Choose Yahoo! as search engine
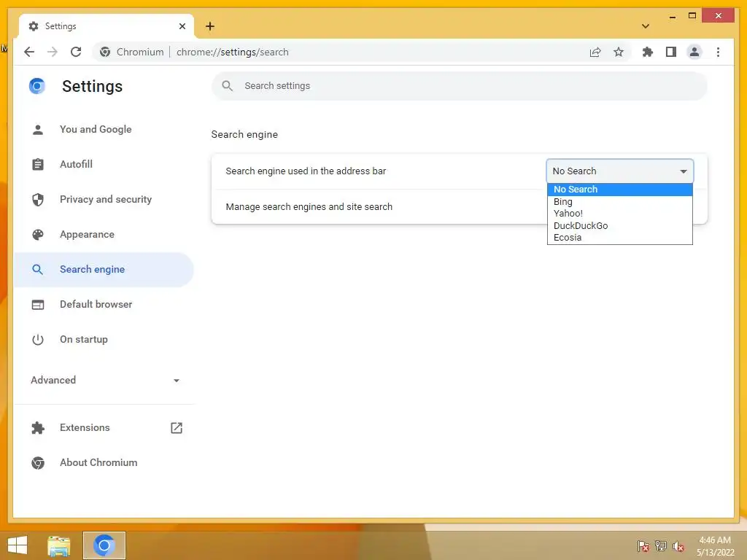This screenshot has height=560, width=747. click(x=620, y=214)
